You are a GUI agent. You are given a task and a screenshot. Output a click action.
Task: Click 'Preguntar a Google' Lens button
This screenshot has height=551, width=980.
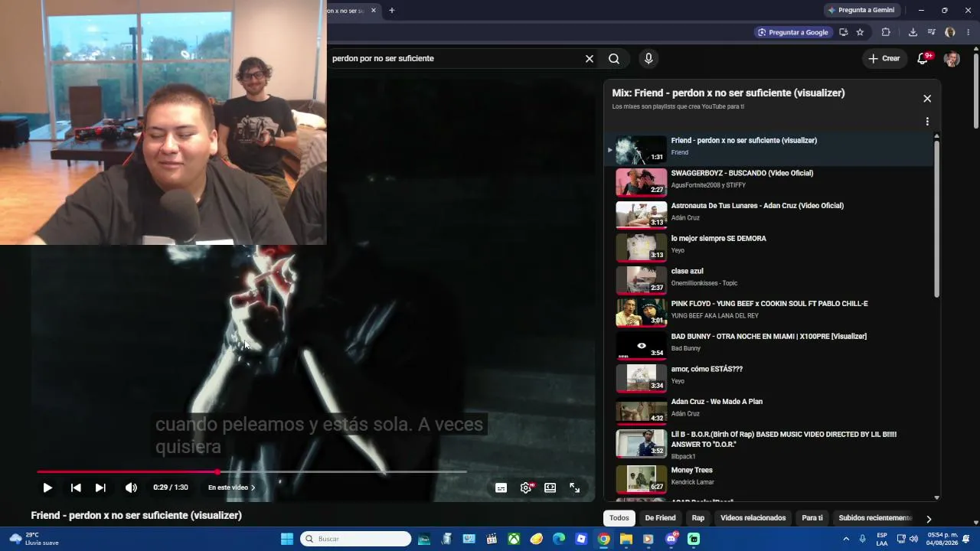(793, 32)
